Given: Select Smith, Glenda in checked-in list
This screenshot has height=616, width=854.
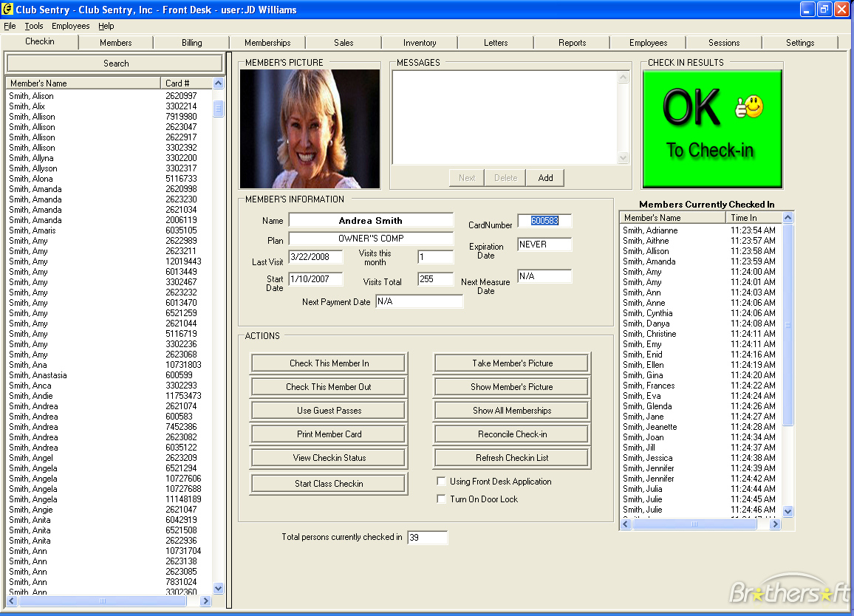Looking at the screenshot, I should [700, 406].
